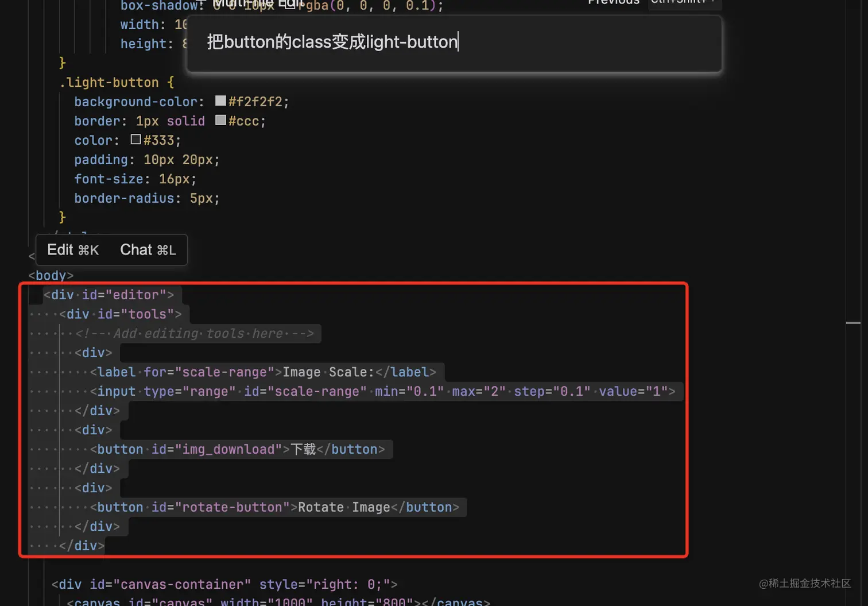Open the #f2f2f2 background-color swatch
The height and width of the screenshot is (606, 868).
point(220,101)
